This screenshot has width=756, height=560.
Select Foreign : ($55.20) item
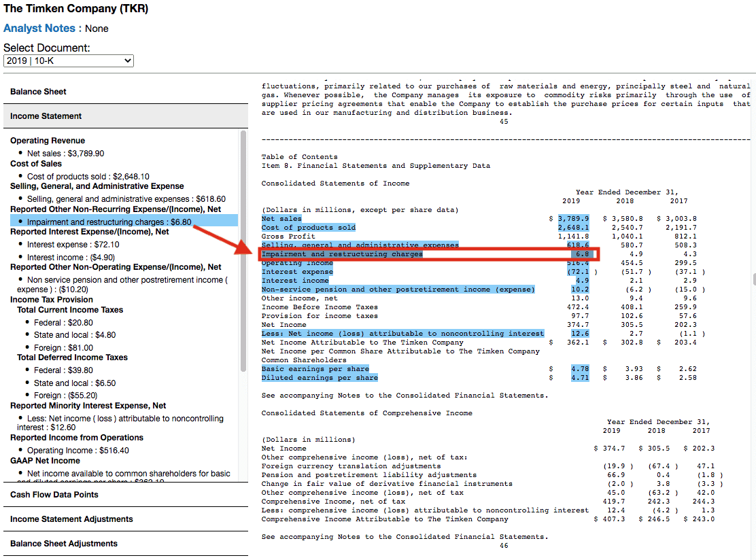click(x=65, y=395)
